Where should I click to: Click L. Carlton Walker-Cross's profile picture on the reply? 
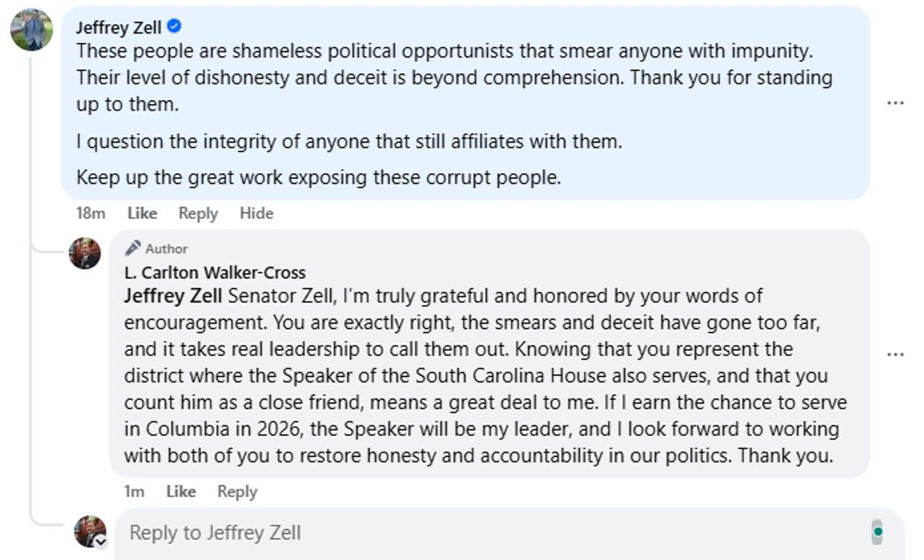coord(84,253)
